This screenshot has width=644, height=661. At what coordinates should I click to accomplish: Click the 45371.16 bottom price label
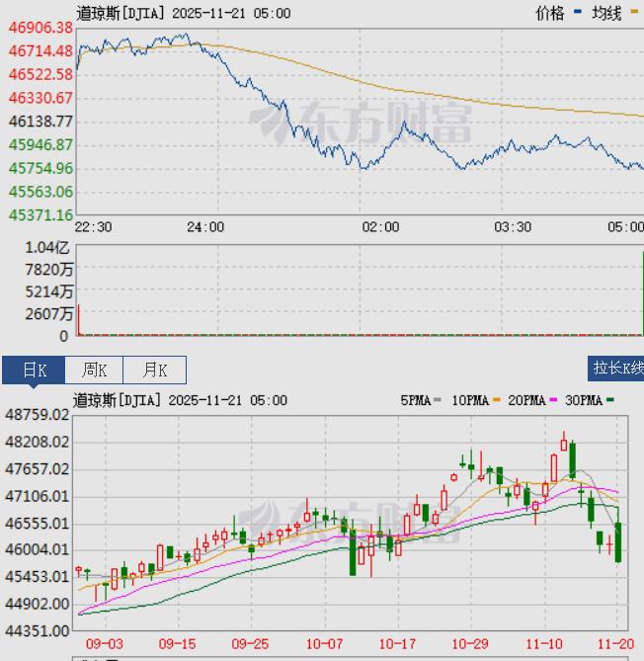[x=40, y=215]
